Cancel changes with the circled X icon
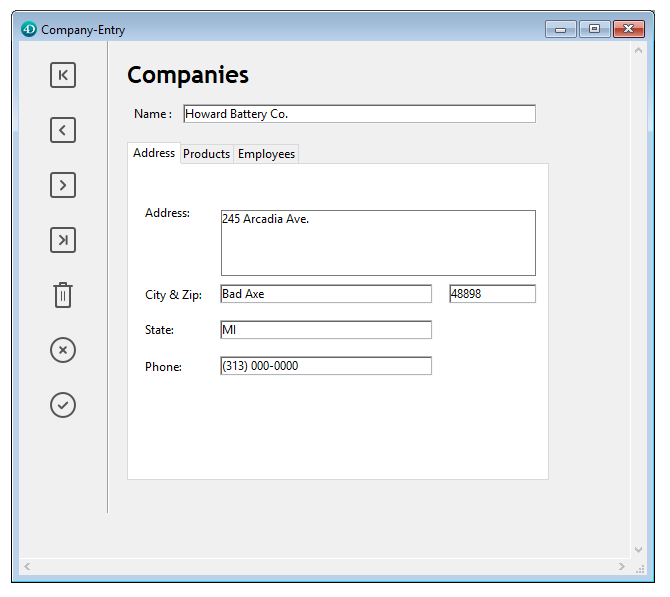Image resolution: width=670 pixels, height=597 pixels. click(x=63, y=350)
